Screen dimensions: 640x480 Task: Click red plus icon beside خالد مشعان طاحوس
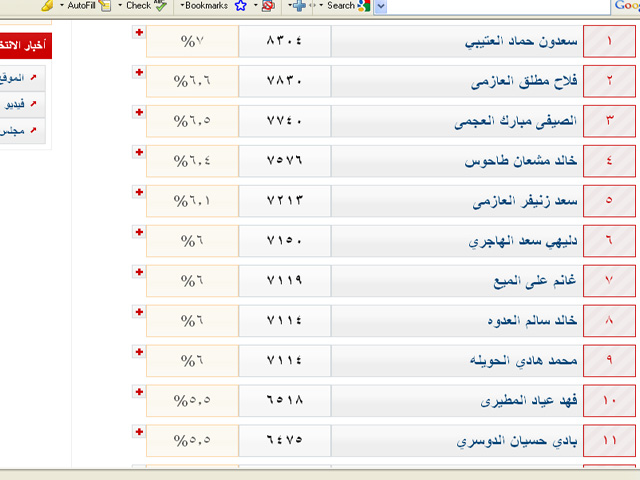click(138, 152)
